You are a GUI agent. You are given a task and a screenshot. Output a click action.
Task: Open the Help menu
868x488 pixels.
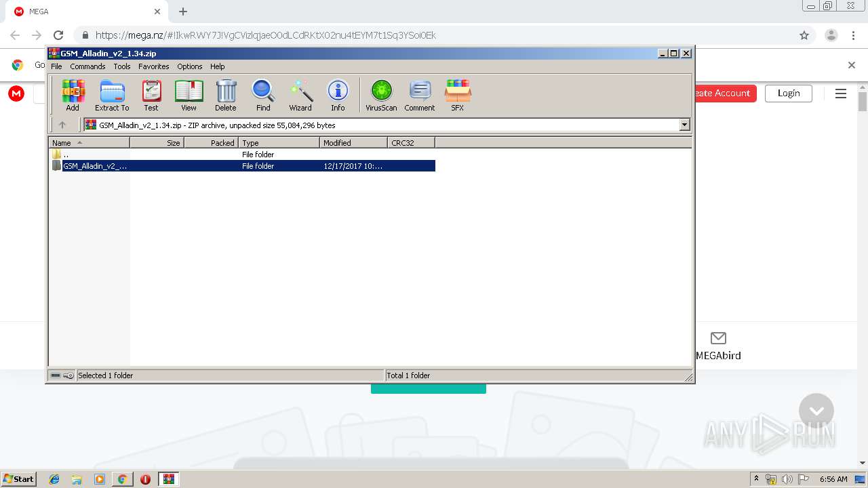(x=217, y=66)
